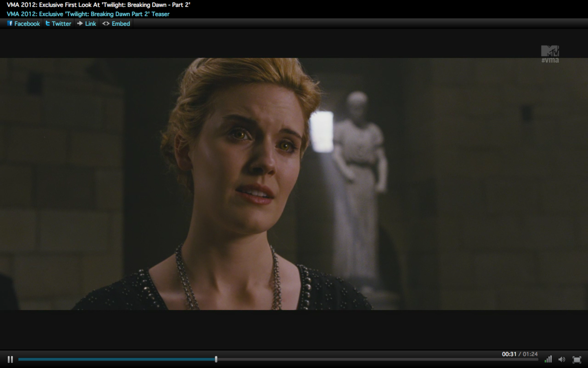Click the angle-brackets Embed icon
The height and width of the screenshot is (368, 588).
pyautogui.click(x=106, y=24)
